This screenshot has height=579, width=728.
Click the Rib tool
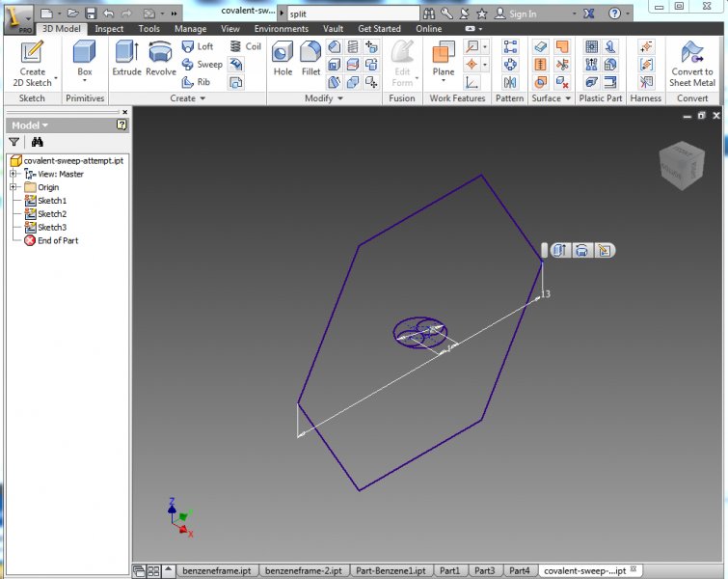pos(196,82)
